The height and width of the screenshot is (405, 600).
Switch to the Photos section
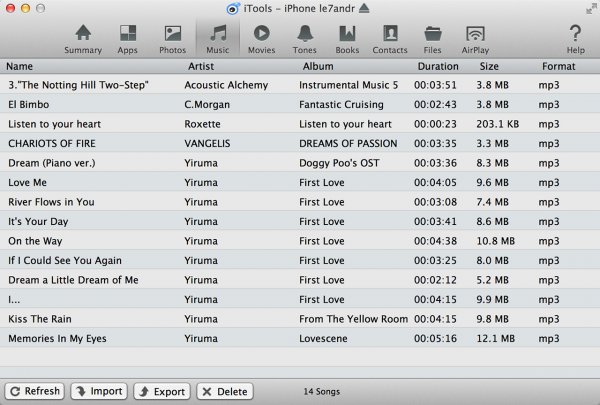173,39
